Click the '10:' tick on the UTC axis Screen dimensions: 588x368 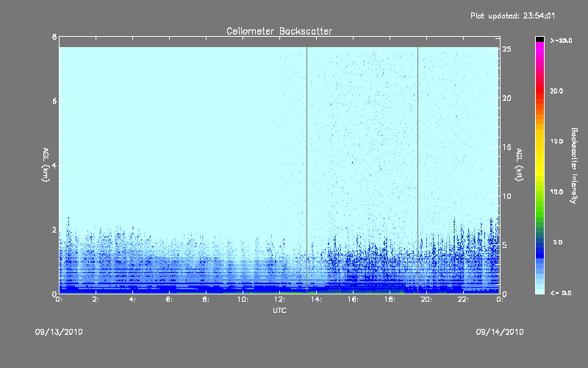click(x=243, y=300)
